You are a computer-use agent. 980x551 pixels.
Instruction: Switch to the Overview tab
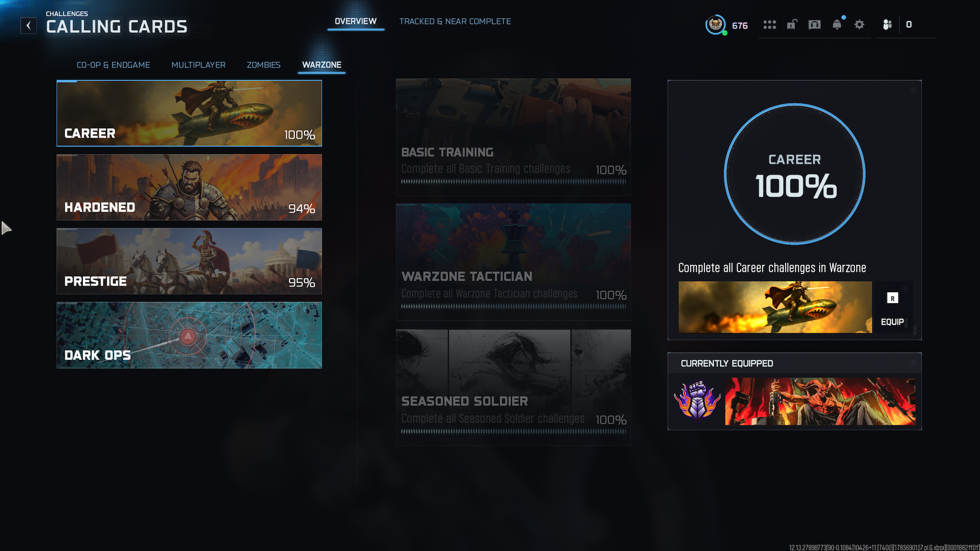[x=356, y=21]
